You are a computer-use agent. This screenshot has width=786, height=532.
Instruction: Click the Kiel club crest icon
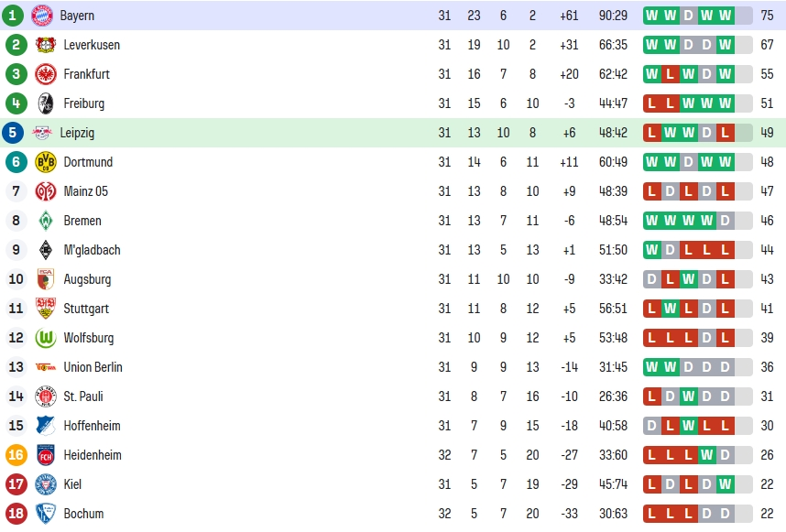[46, 484]
